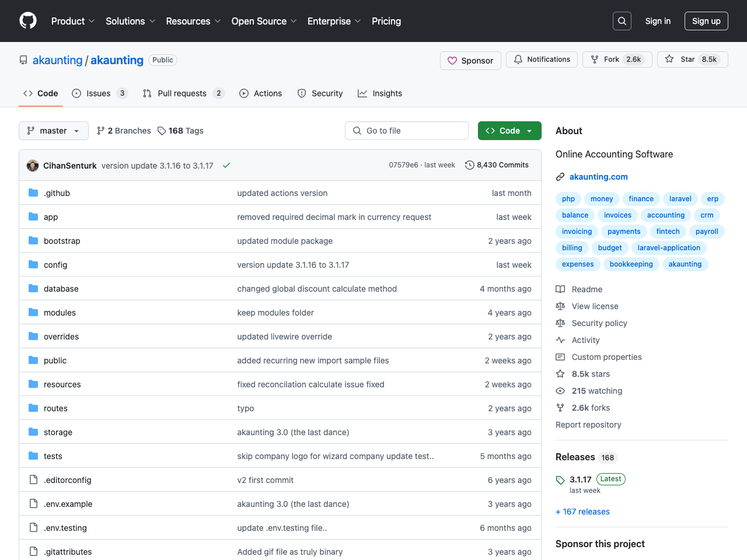Viewport: 747px width, 560px height.
Task: Select the php topic tag
Action: [568, 199]
